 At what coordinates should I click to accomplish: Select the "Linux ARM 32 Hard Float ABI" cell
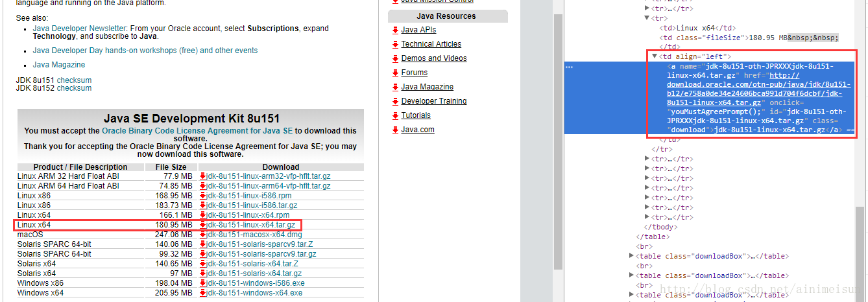[x=68, y=176]
